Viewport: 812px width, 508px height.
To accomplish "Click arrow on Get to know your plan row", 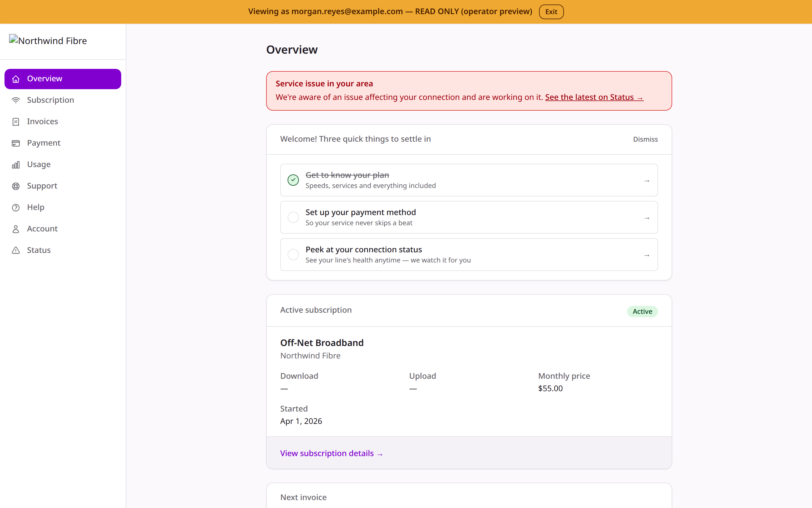I will pos(646,181).
